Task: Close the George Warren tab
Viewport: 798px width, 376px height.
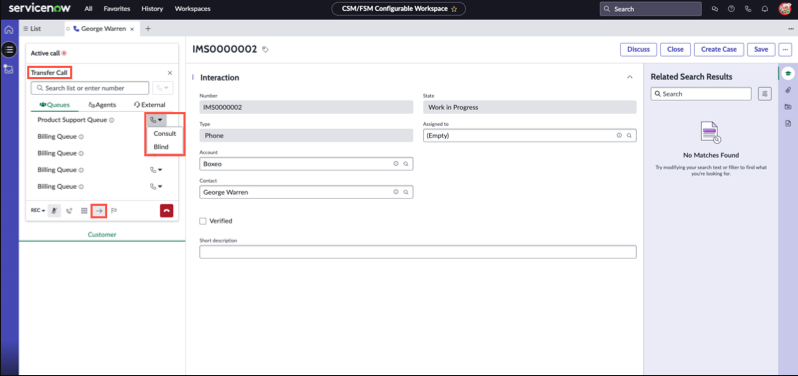Action: point(132,30)
